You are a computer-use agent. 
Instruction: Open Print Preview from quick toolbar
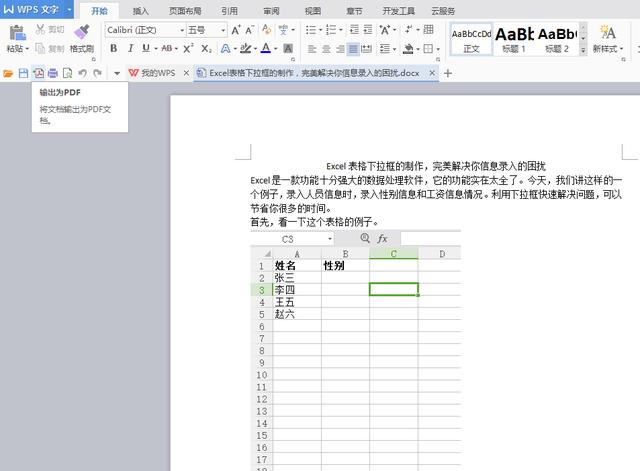(x=67, y=73)
